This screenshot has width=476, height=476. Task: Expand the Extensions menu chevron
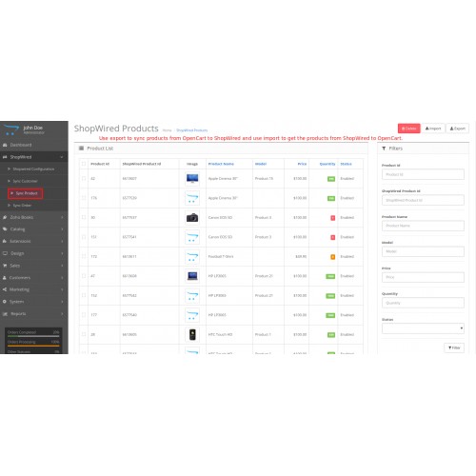(x=62, y=241)
